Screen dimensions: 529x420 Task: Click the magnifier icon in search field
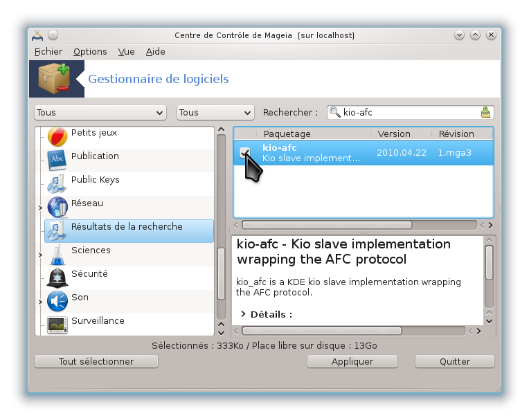pos(334,112)
